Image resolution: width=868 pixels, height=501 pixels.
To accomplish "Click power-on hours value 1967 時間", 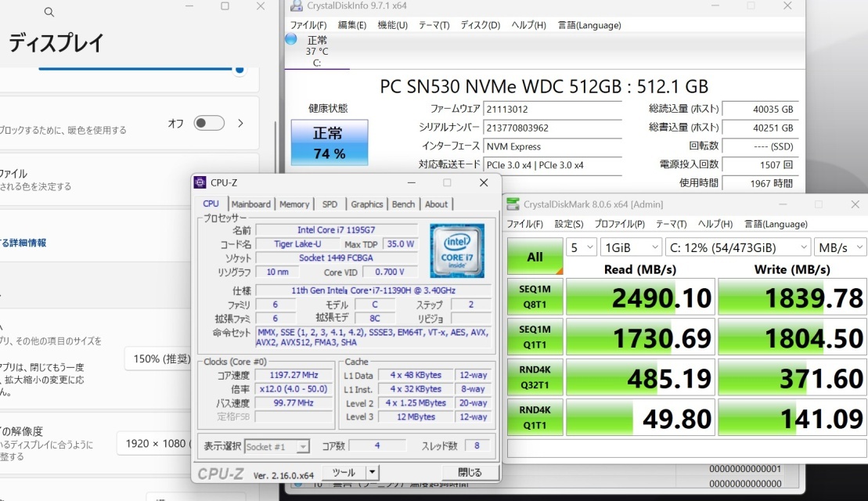I will (759, 183).
